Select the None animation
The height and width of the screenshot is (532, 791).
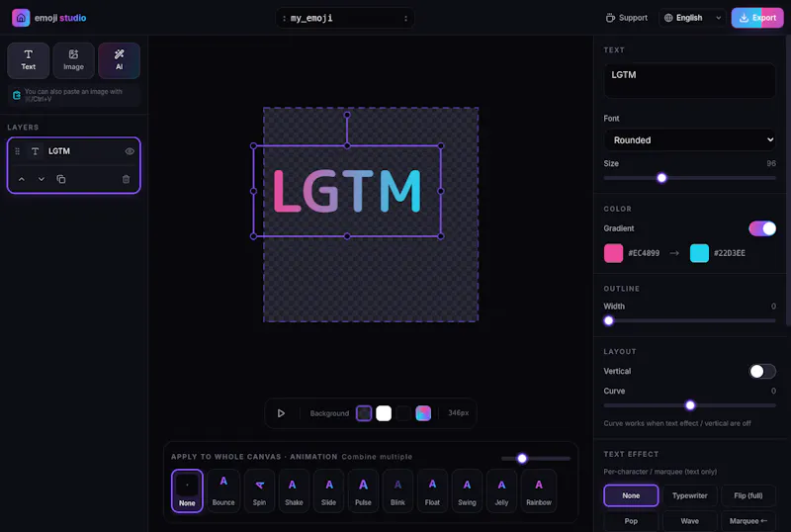click(x=187, y=491)
